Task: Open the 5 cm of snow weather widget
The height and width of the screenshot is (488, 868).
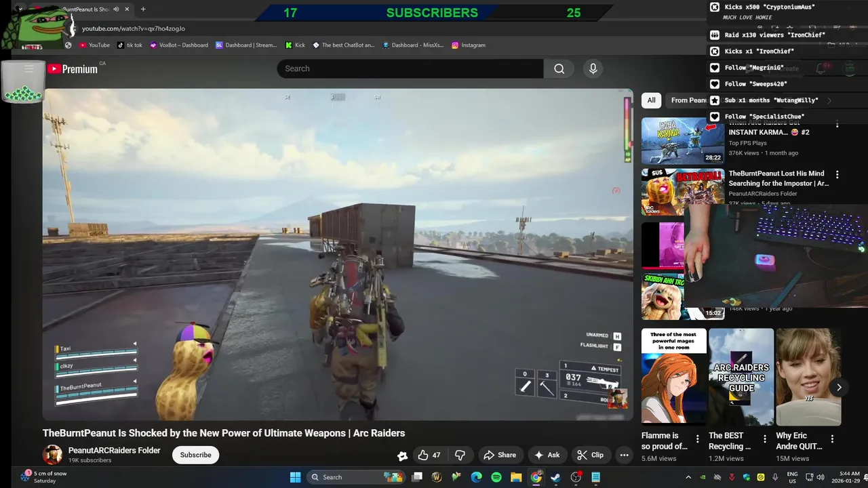Action: 43,477
